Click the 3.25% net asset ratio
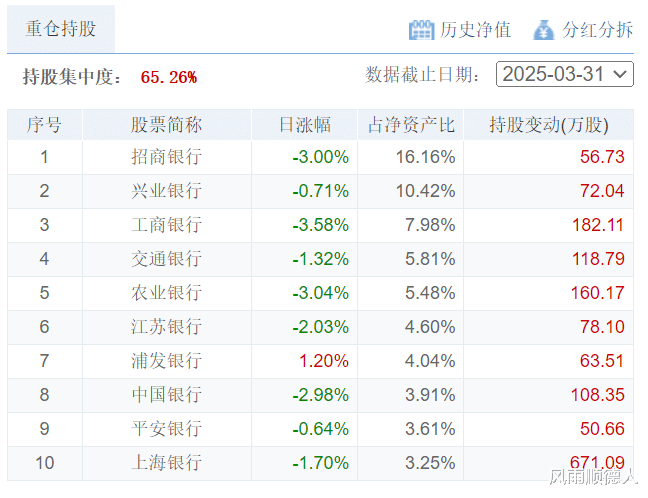This screenshot has width=648, height=498. point(430,462)
